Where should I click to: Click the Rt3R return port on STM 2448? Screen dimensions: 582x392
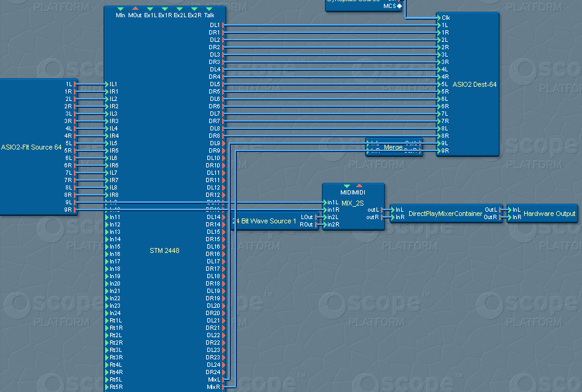pos(107,358)
